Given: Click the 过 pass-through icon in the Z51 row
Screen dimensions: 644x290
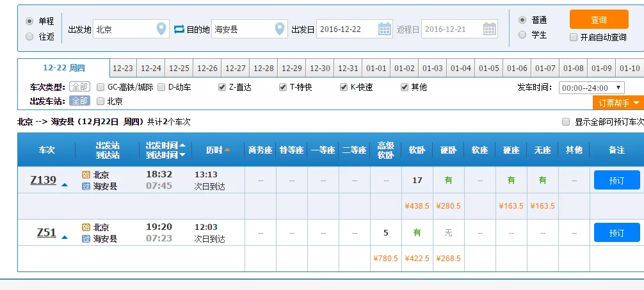Looking at the screenshot, I should tap(86, 239).
